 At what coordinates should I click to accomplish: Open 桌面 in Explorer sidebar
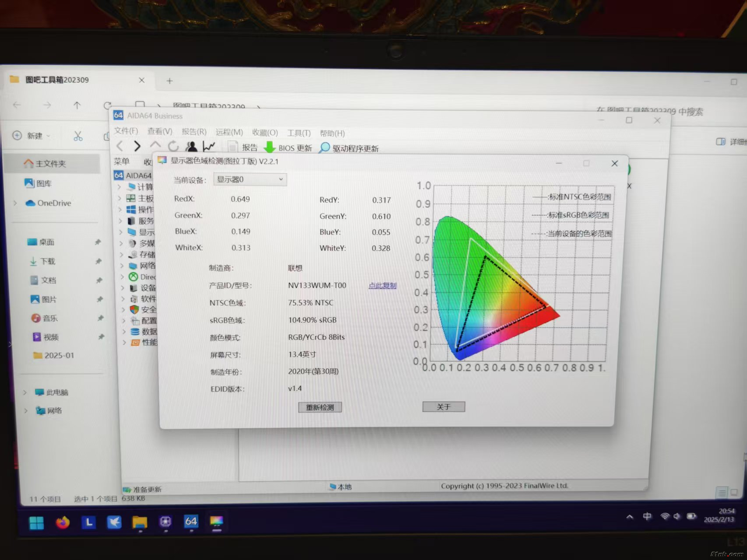(x=41, y=242)
